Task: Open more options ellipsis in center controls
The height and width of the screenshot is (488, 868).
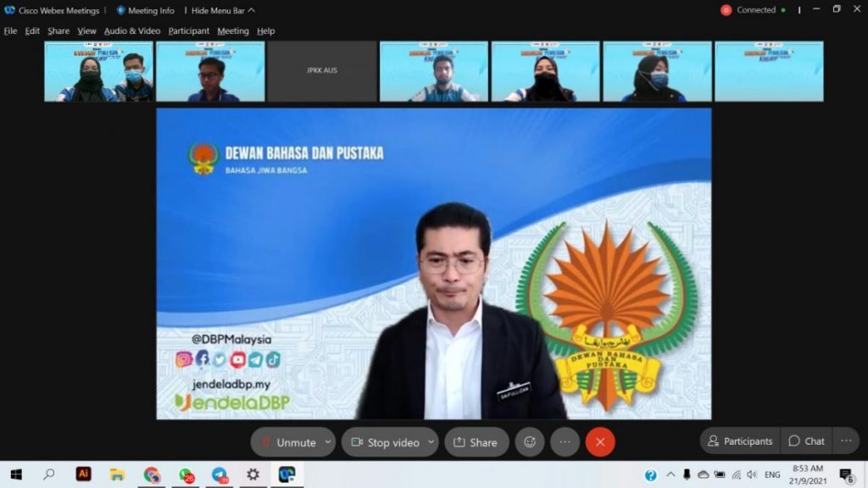Action: (565, 442)
